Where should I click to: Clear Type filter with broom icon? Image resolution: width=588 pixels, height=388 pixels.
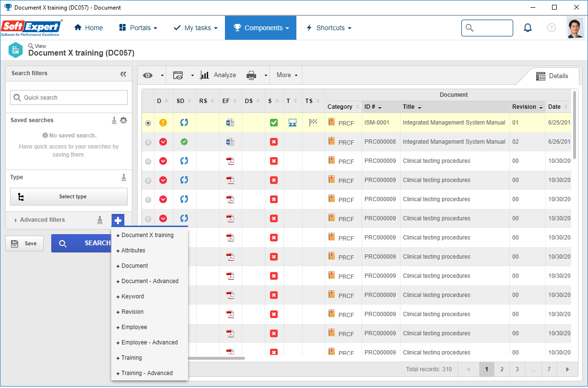[x=124, y=177]
